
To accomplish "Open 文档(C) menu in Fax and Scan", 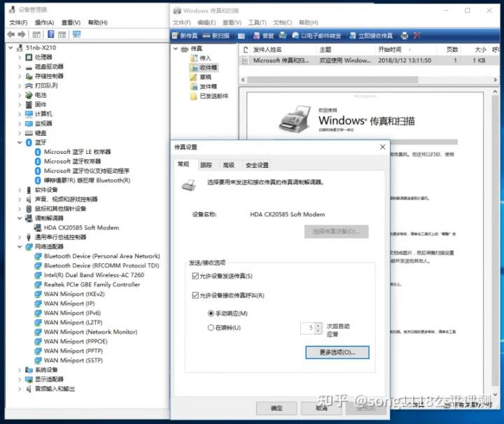I will (283, 22).
